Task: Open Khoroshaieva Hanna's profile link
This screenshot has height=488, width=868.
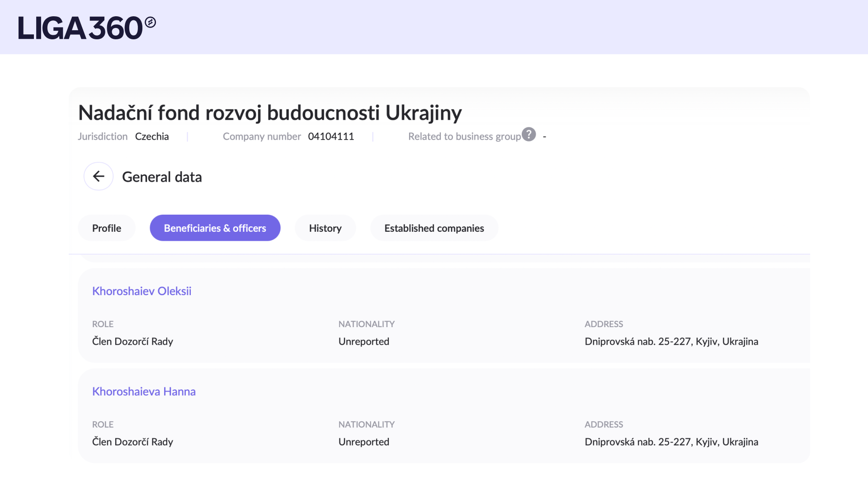Action: click(x=144, y=391)
